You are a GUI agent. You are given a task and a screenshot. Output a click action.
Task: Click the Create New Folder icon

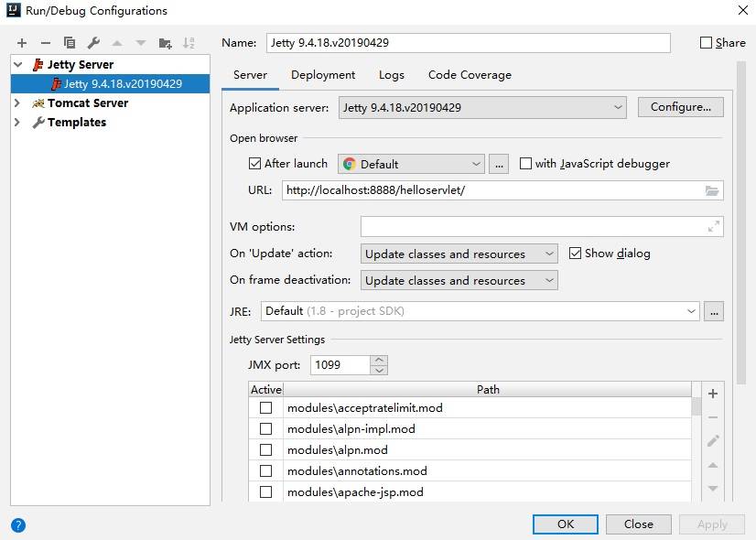tap(165, 43)
